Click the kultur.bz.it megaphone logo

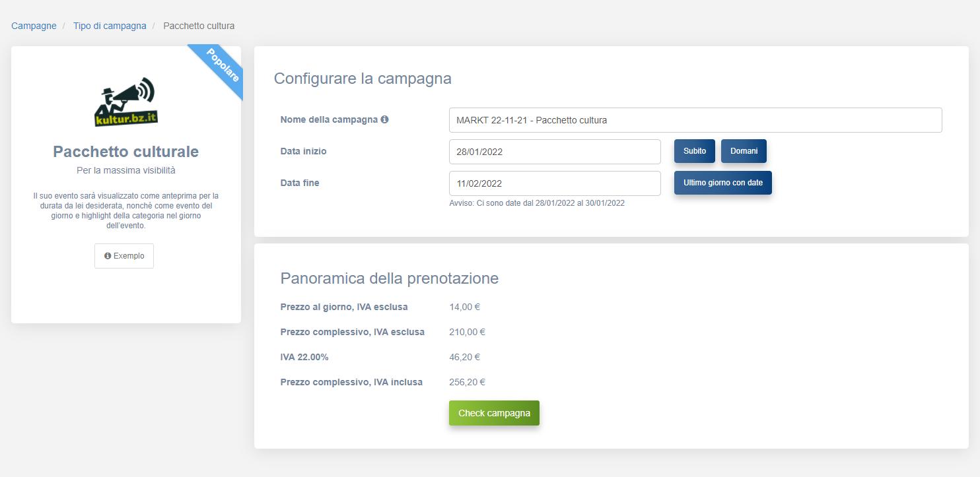[125, 102]
